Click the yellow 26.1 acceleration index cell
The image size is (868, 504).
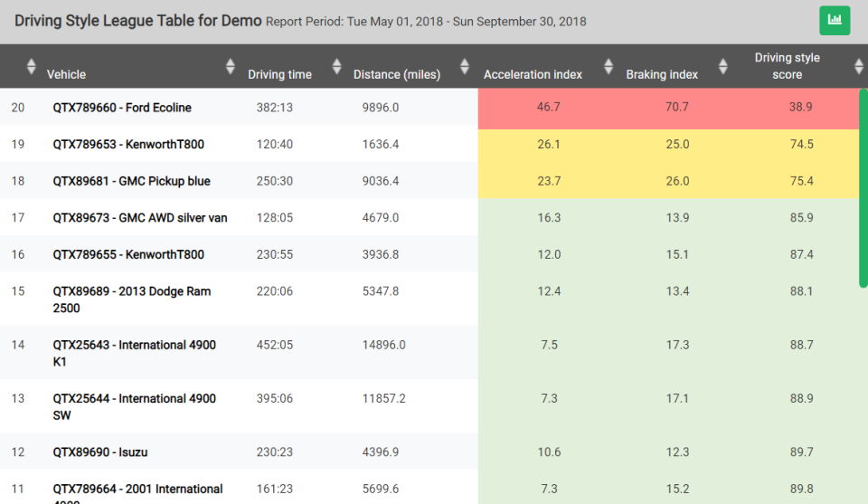click(548, 144)
